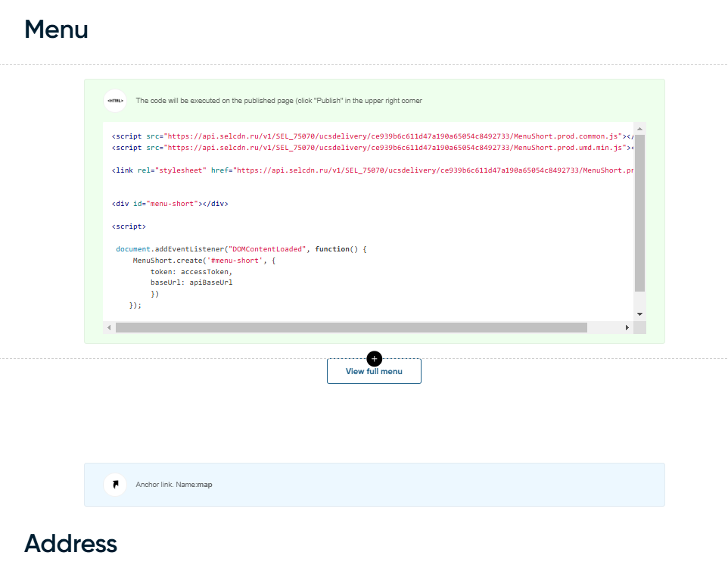Image resolution: width=728 pixels, height=565 pixels.
Task: Click the HTML block round icon
Action: (115, 101)
